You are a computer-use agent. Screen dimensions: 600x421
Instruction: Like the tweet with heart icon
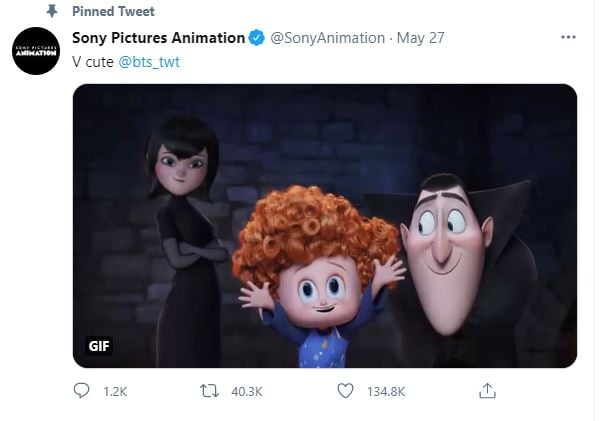pyautogui.click(x=345, y=391)
